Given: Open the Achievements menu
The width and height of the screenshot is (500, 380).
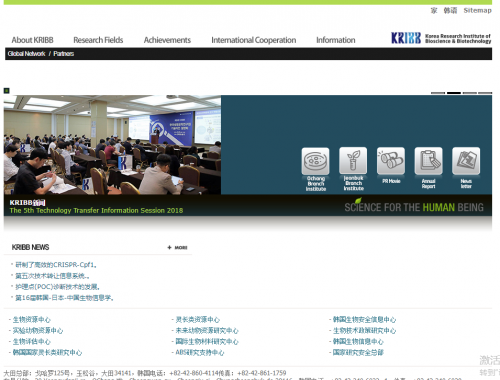Looking at the screenshot, I should 167,40.
